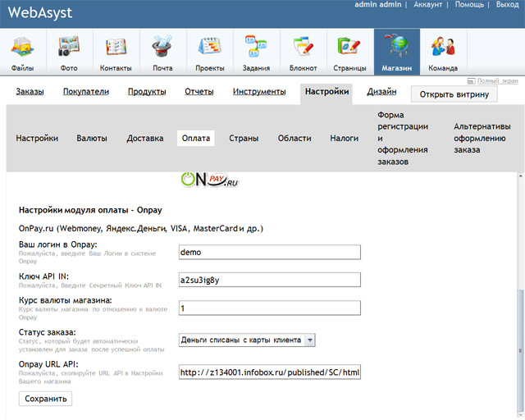The height and width of the screenshot is (420, 525).
Task: Click the Ключ API IN field
Action: click(x=270, y=280)
